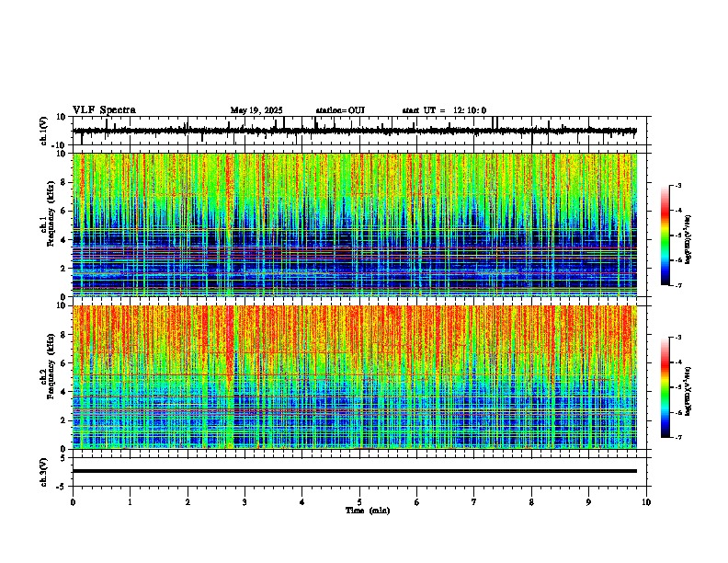Click the "9" tick label on the Time axis
728x563 pixels.
pos(588,502)
